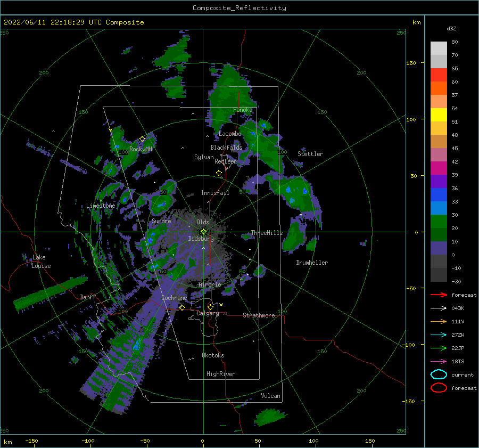Click the dBZ legend heading
The image size is (479, 448).
tap(451, 28)
